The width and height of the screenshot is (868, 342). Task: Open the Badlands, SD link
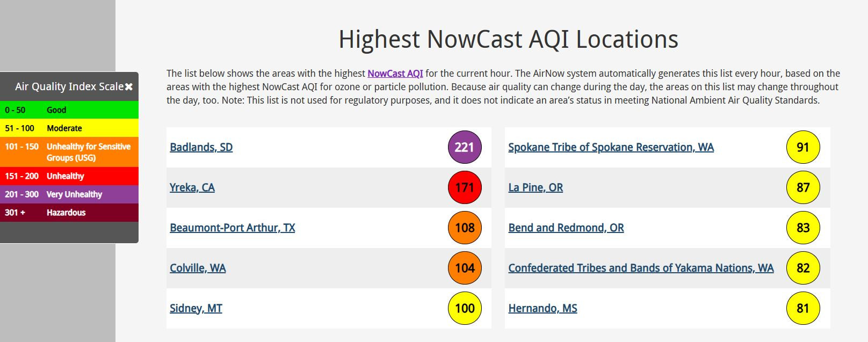click(201, 147)
